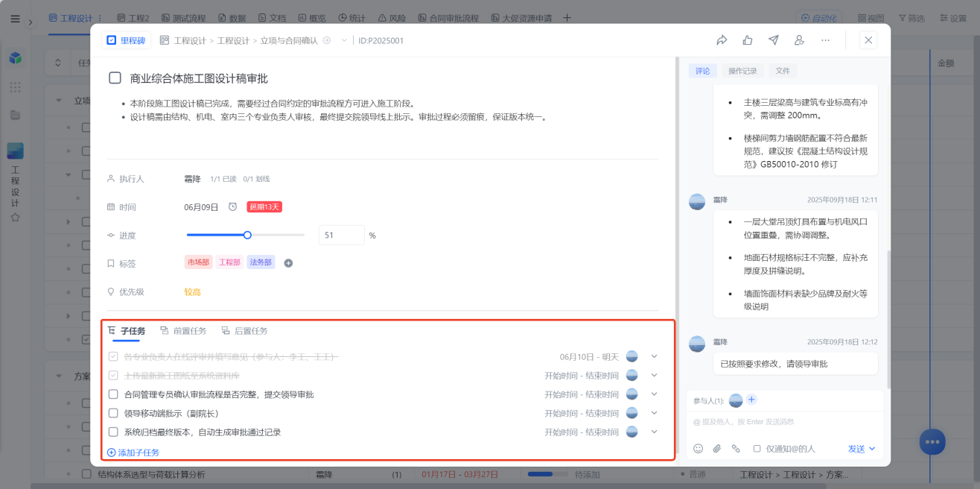Open the three-dot more options menu
The width and height of the screenshot is (980, 489).
click(x=825, y=40)
